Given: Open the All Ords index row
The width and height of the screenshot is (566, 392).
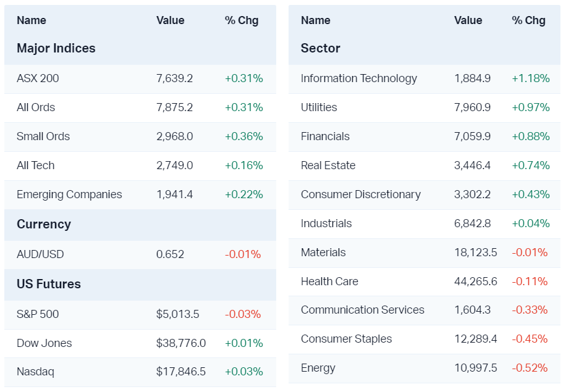Looking at the screenshot, I should (36, 107).
